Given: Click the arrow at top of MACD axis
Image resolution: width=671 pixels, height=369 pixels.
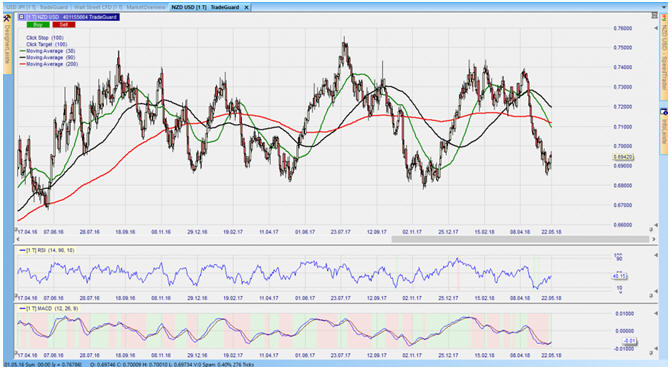Looking at the screenshot, I should point(656,314).
